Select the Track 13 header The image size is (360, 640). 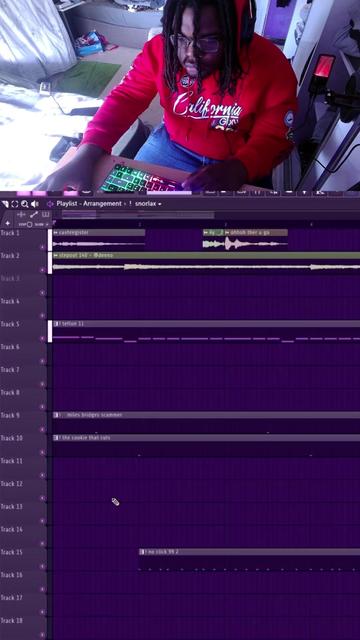click(23, 513)
